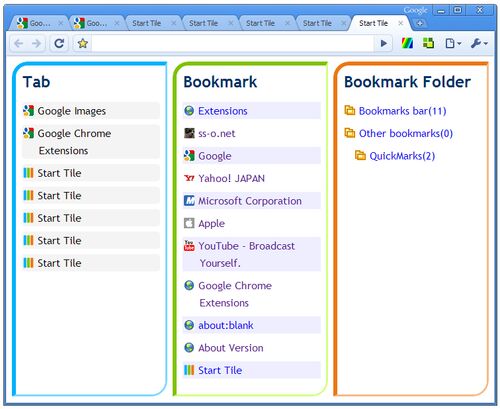Click the browser Forward arrow button
Viewport: 500px width, 409px height.
point(36,43)
